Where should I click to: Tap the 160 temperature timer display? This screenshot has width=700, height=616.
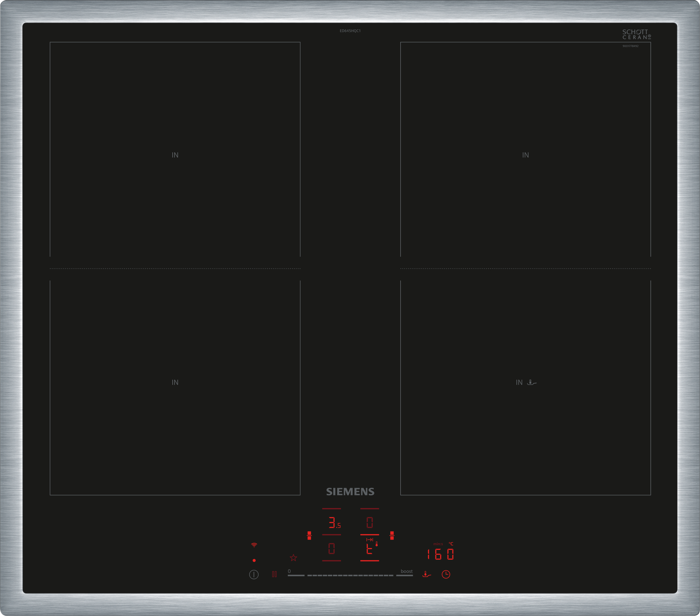[x=440, y=554]
